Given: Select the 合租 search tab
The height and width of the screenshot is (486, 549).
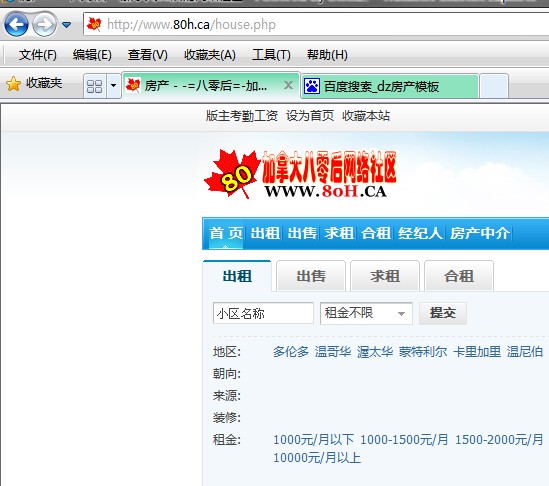Looking at the screenshot, I should [459, 276].
